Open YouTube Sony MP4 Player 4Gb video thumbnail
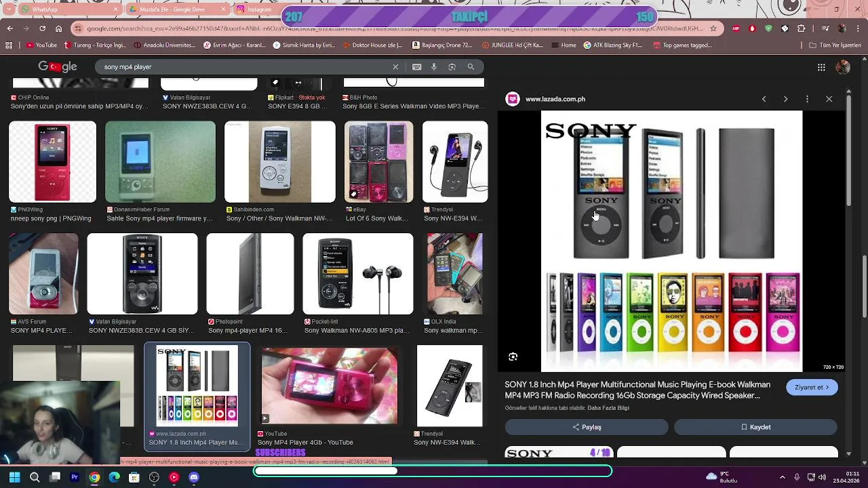Viewport: 868px width, 488px height. pos(329,386)
